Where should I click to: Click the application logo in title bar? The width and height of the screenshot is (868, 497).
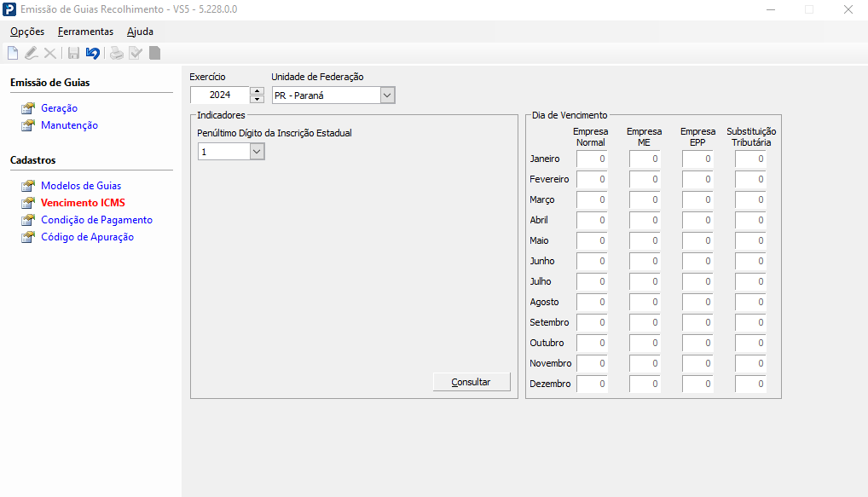pyautogui.click(x=9, y=9)
